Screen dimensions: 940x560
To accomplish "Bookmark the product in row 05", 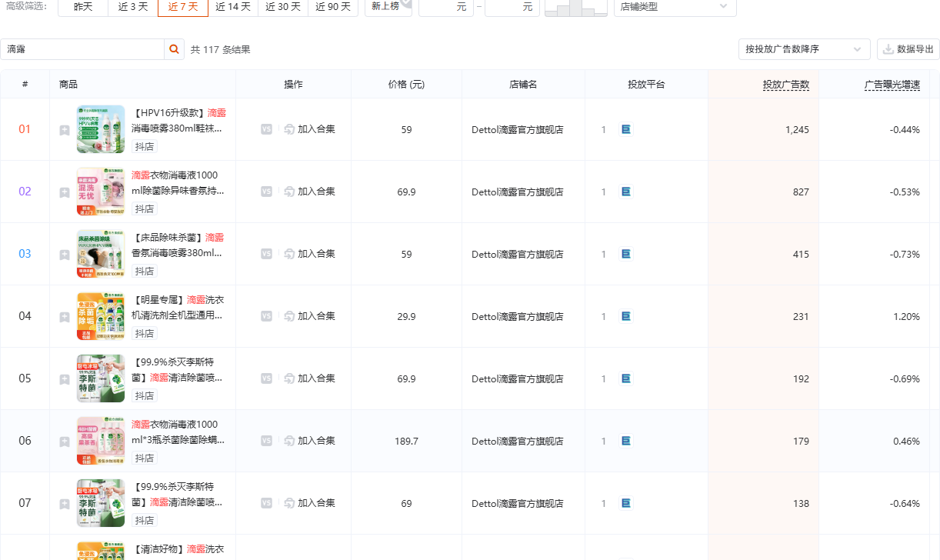I will tap(65, 379).
